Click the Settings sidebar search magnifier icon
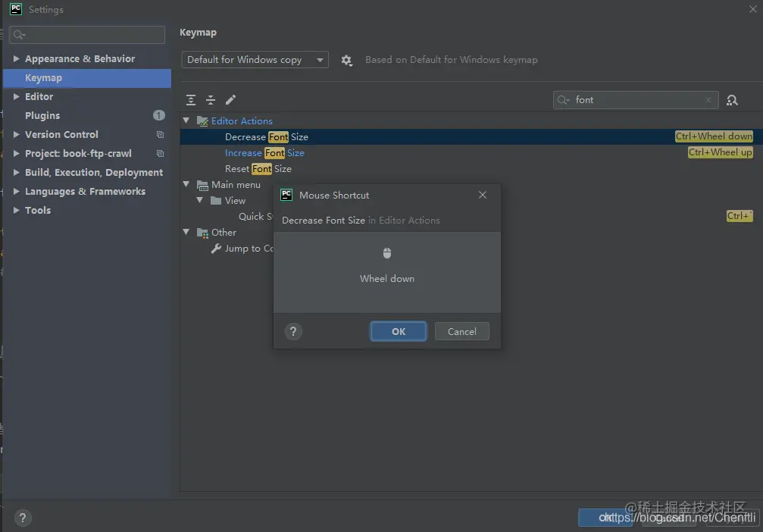 [x=20, y=35]
